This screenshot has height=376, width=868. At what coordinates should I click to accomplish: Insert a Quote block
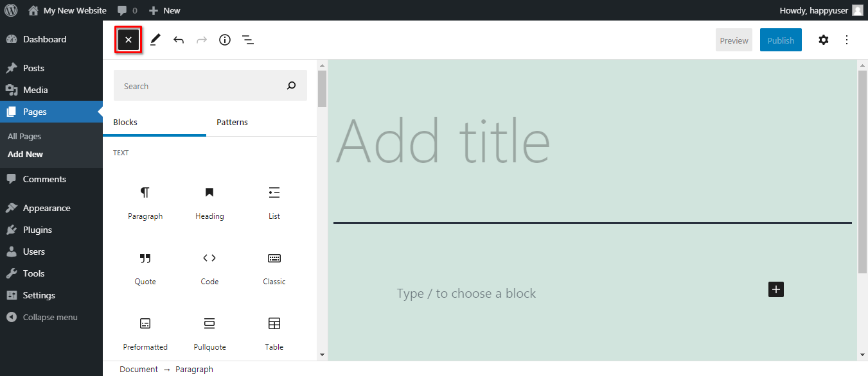click(x=145, y=268)
